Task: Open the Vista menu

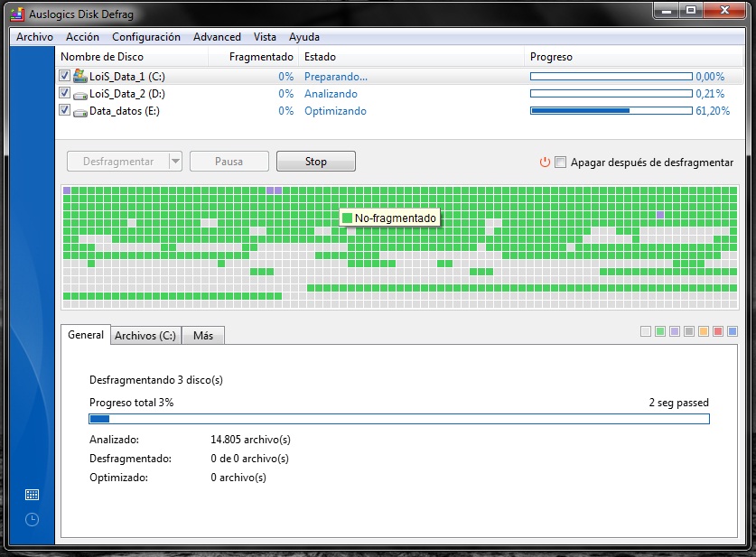Action: pyautogui.click(x=265, y=37)
